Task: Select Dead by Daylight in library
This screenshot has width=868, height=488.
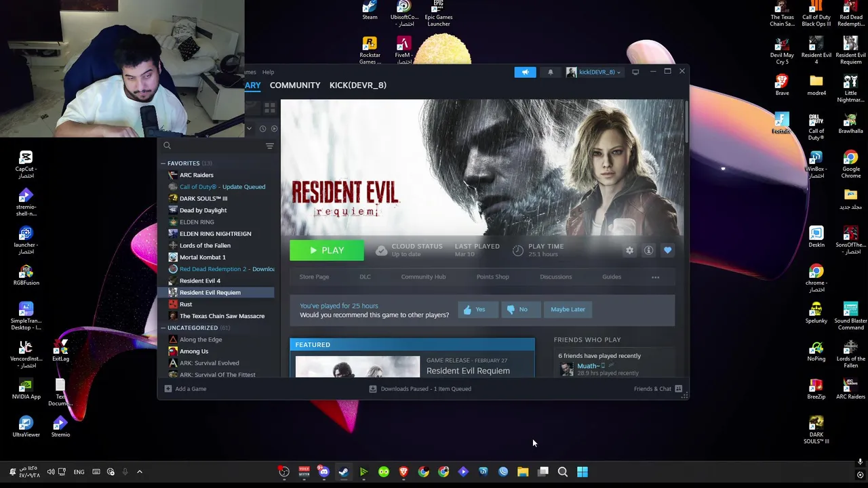Action: [203, 210]
